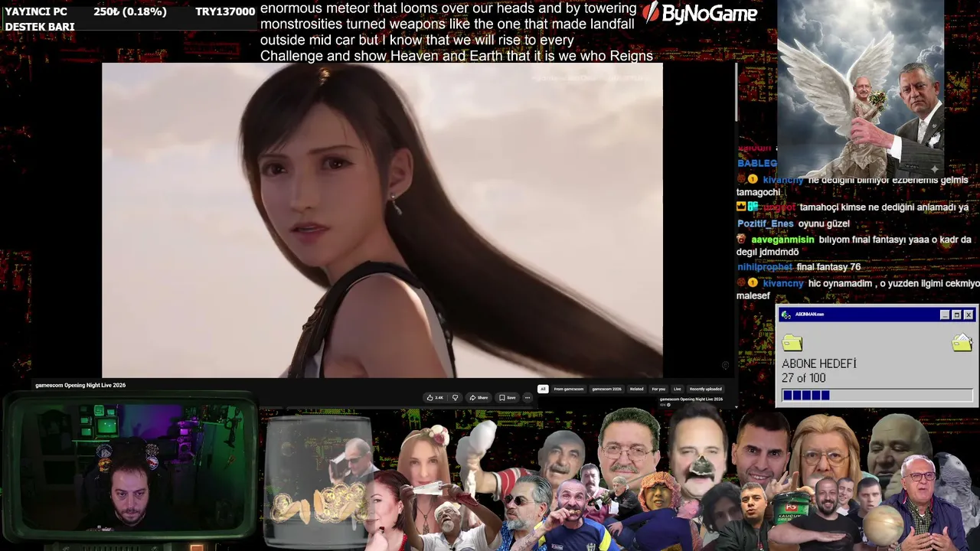
Task: Click the closed folder icon in ABONMAN window
Action: coord(792,342)
